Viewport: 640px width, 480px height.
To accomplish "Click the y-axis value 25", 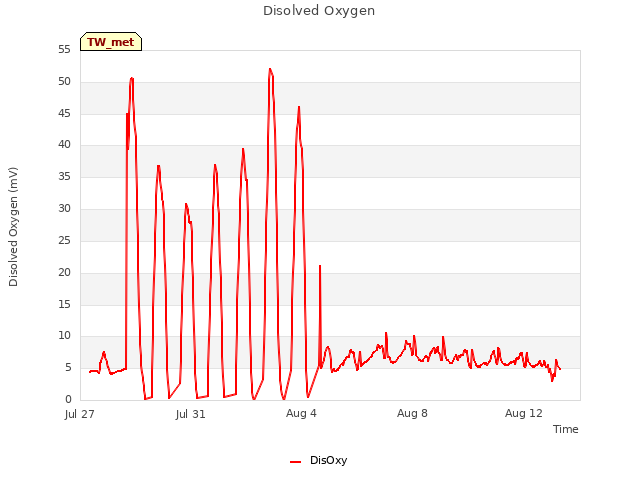I will pyautogui.click(x=64, y=240).
